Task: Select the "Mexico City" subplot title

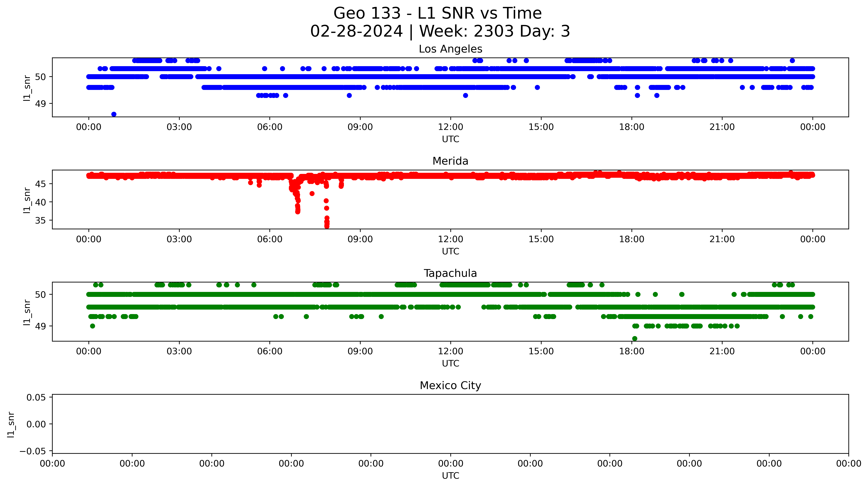Action: (451, 386)
